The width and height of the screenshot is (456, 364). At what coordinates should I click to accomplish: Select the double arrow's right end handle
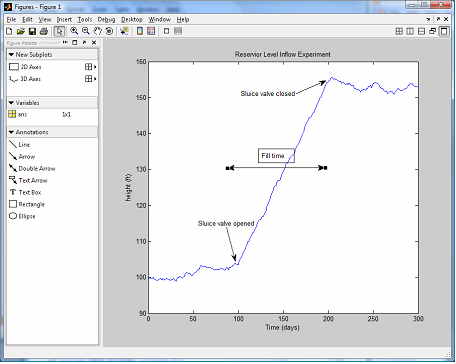(326, 168)
